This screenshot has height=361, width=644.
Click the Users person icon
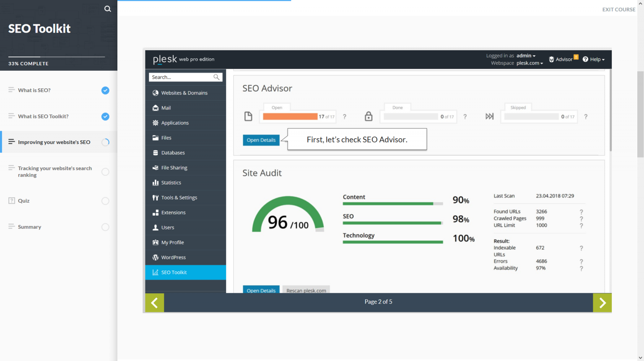pyautogui.click(x=156, y=227)
